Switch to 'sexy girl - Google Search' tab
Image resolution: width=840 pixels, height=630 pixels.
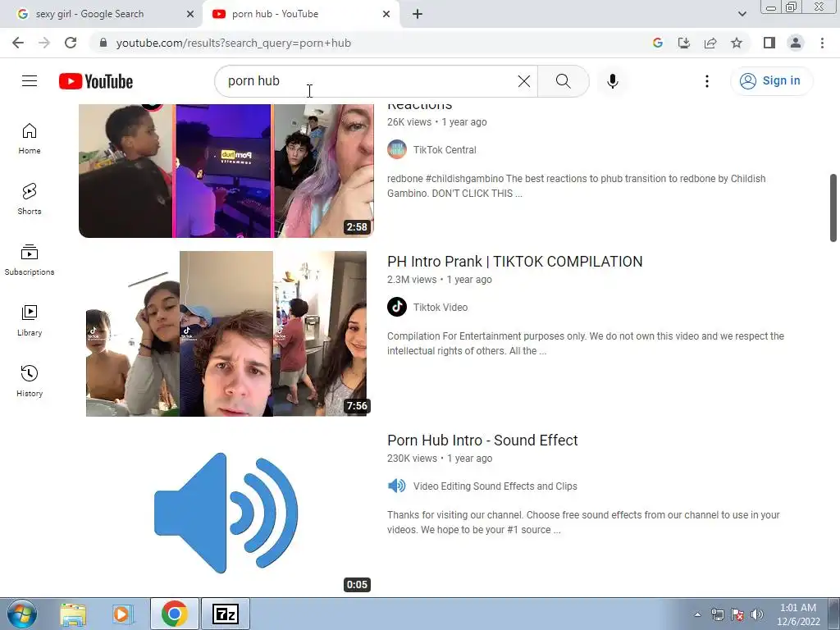[x=101, y=14]
